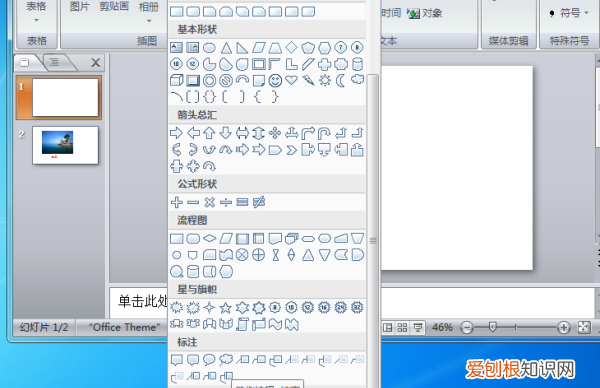Select the cloud shape
Viewport: 600px width, 388px height.
357,80
